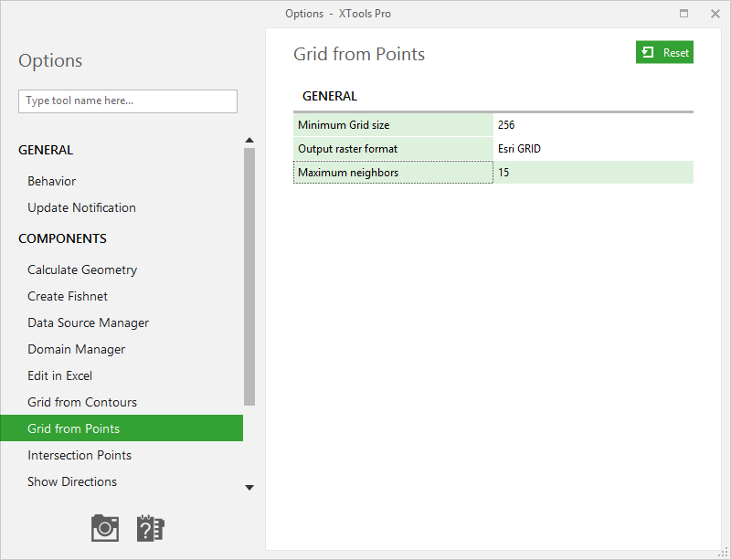This screenshot has width=731, height=560.
Task: Open Data Source Manager options
Action: (88, 323)
